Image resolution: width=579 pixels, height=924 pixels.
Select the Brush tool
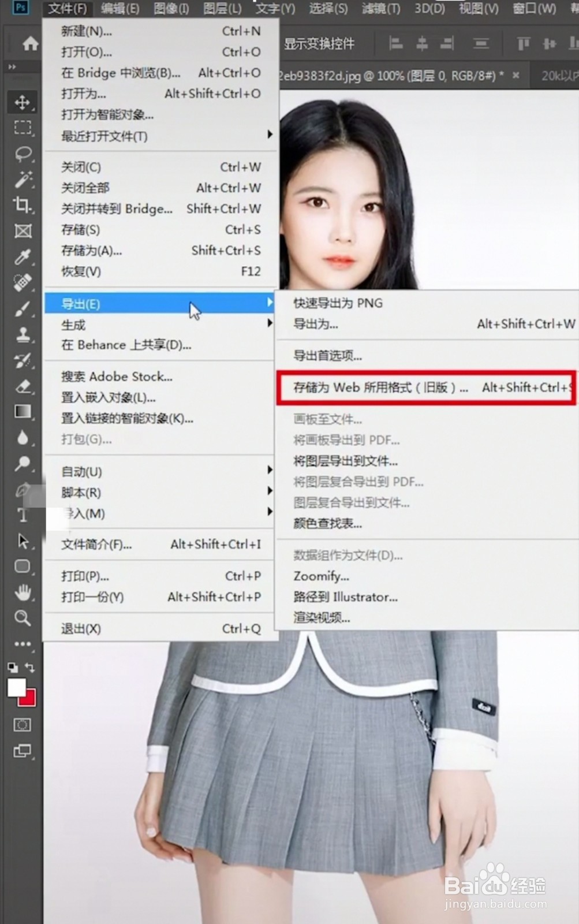23,309
